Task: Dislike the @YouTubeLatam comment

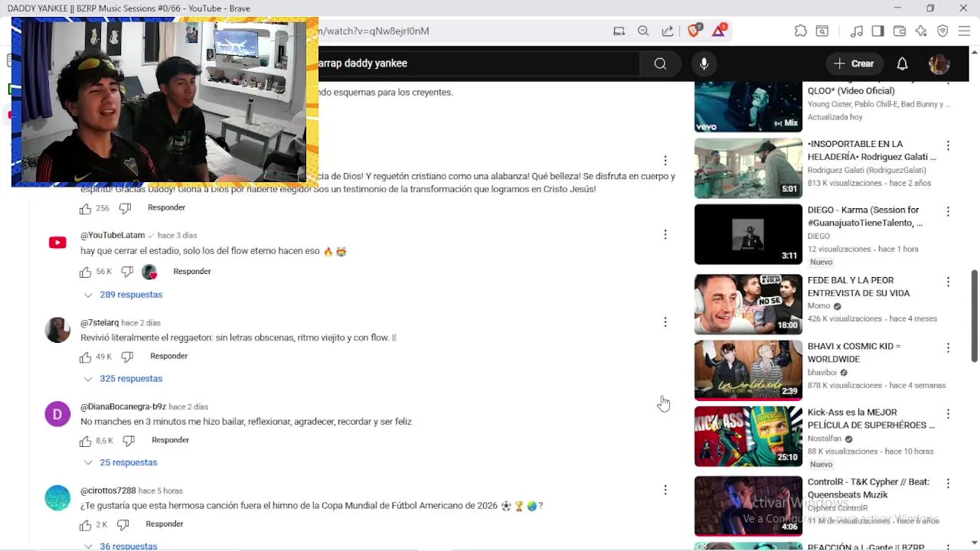Action: pos(127,272)
